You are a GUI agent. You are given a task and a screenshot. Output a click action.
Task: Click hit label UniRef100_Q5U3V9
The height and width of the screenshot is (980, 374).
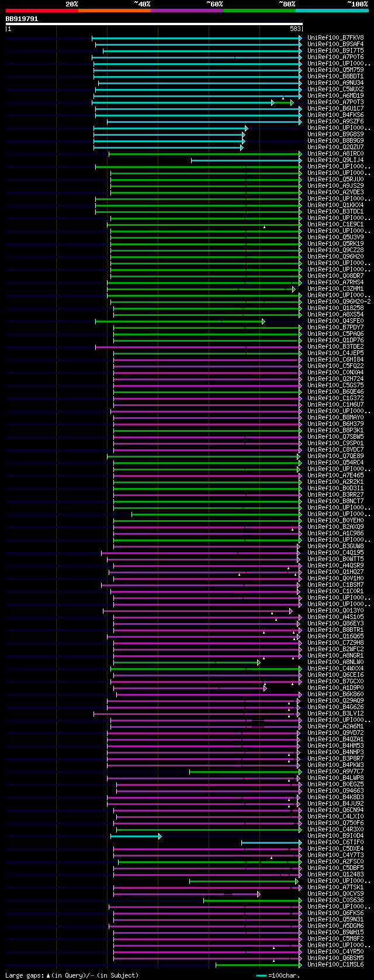point(335,237)
